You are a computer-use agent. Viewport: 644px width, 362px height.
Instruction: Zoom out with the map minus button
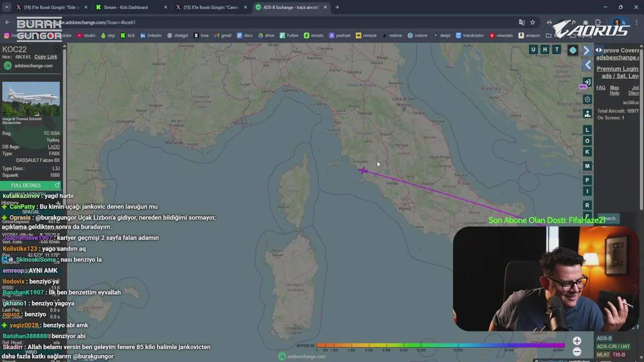tap(577, 352)
